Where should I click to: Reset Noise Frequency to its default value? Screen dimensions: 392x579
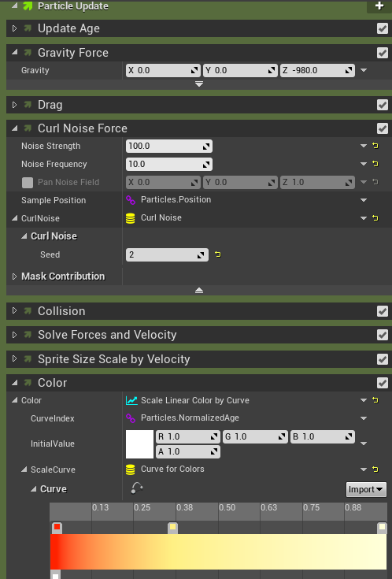coord(375,164)
